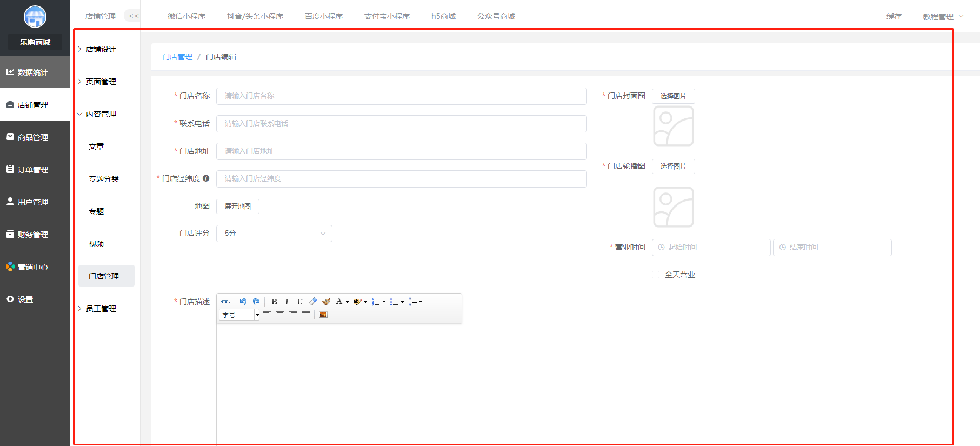980x446 pixels.
Task: Click the 门店轮播图 image placeholder
Action: click(674, 207)
